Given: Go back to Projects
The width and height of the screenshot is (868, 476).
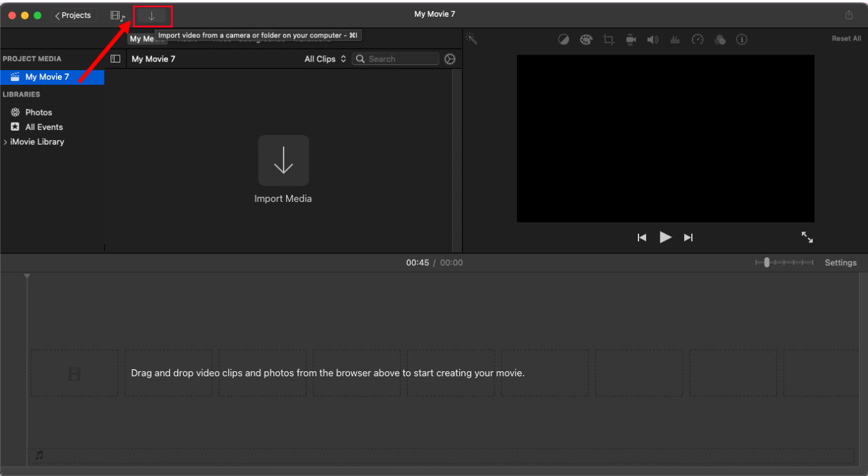Looking at the screenshot, I should [x=74, y=15].
